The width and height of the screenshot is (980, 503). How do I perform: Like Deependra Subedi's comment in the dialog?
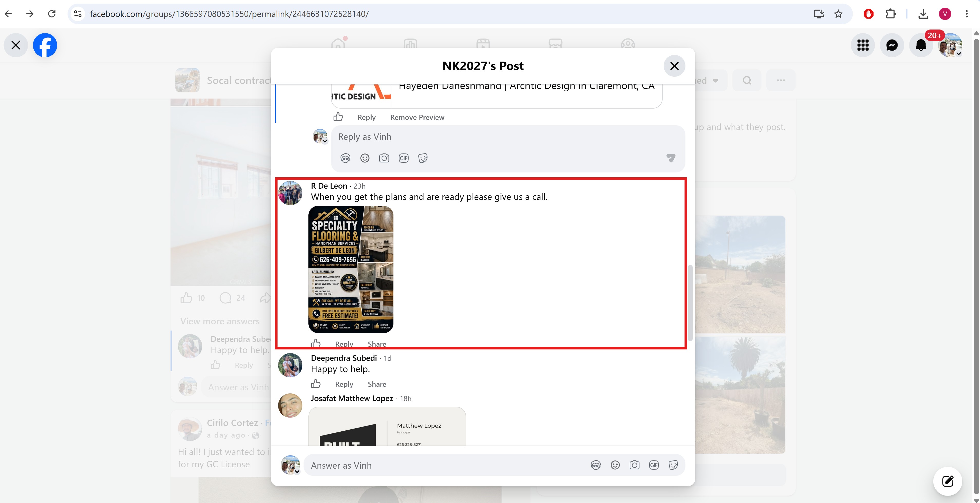(x=316, y=384)
